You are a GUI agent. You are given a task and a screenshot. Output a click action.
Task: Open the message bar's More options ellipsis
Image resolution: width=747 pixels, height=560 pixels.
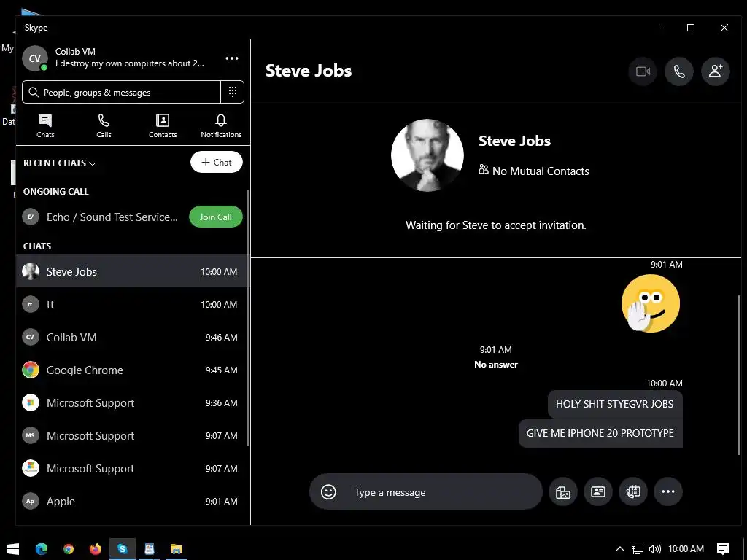pos(668,492)
